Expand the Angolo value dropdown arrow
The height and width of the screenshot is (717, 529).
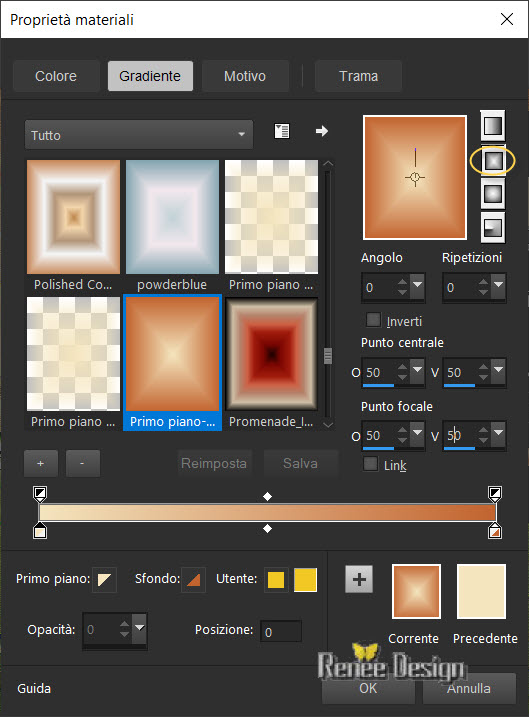tap(417, 286)
